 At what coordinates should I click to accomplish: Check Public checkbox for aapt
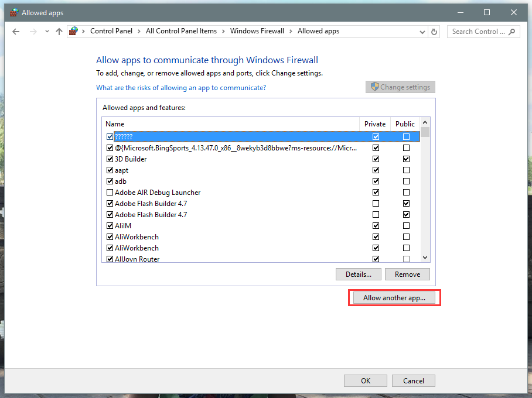pyautogui.click(x=406, y=170)
